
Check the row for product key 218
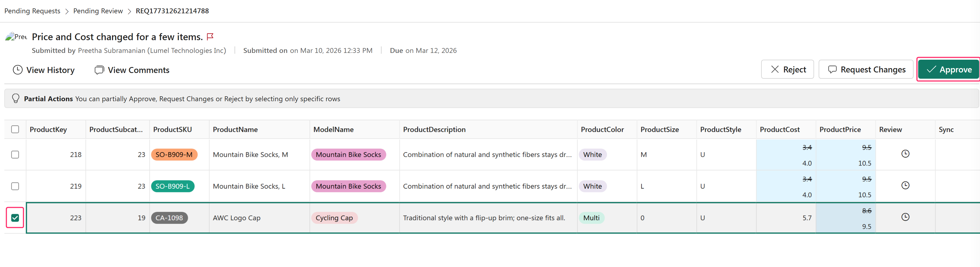coord(15,155)
